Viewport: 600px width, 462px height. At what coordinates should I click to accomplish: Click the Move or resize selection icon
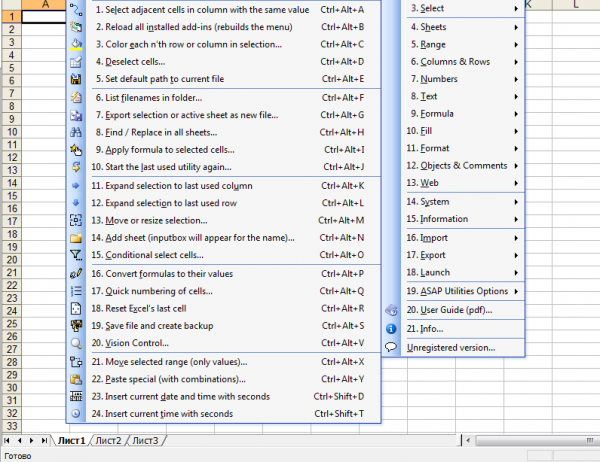[76, 220]
